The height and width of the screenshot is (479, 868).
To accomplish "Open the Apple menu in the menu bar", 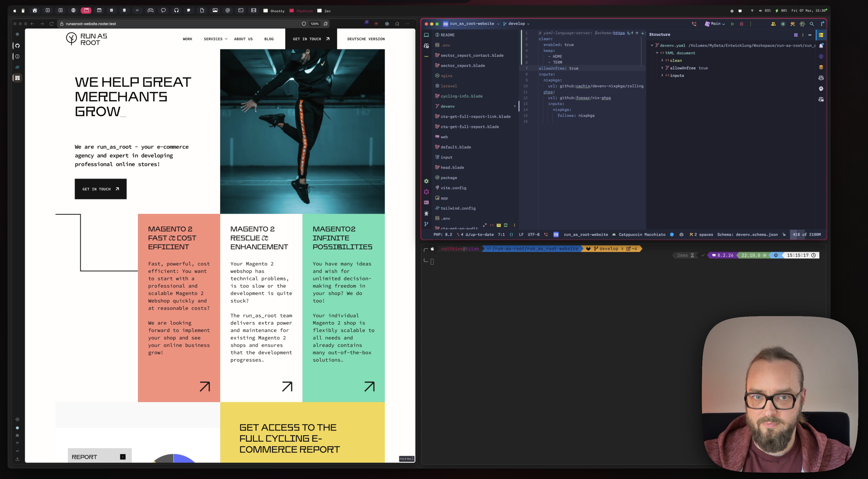I will point(14,10).
